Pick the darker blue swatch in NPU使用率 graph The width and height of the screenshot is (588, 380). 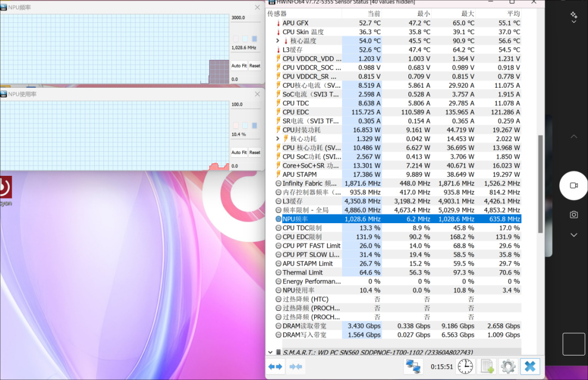coord(255,125)
